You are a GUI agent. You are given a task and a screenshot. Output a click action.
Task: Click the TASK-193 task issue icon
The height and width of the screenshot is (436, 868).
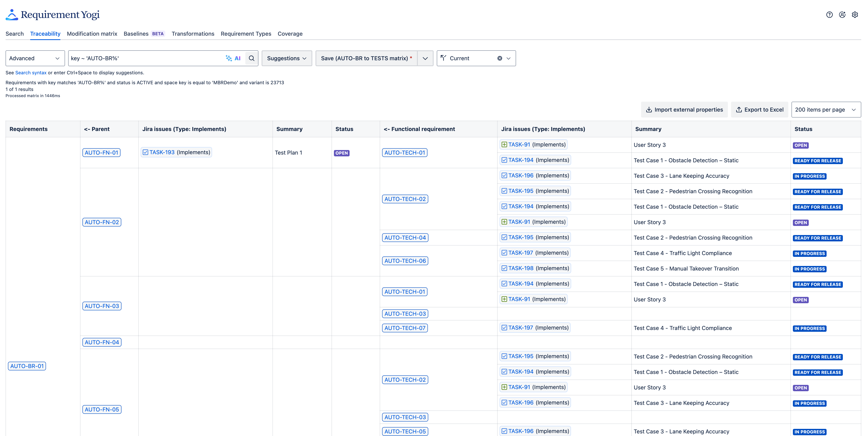(x=145, y=152)
